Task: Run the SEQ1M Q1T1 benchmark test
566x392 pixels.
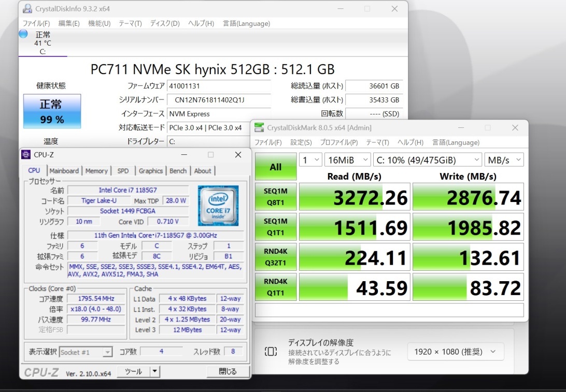Action: tap(276, 227)
